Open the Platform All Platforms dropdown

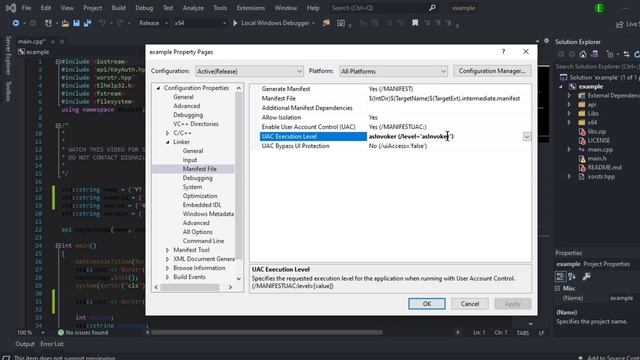point(393,71)
